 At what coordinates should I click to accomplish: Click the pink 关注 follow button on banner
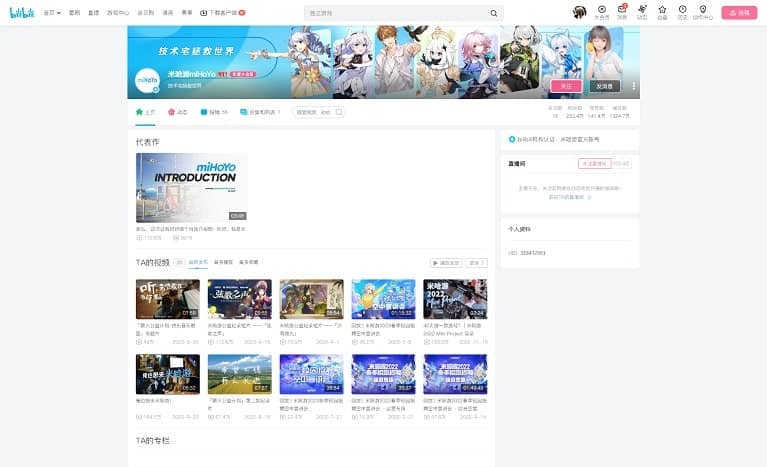566,86
